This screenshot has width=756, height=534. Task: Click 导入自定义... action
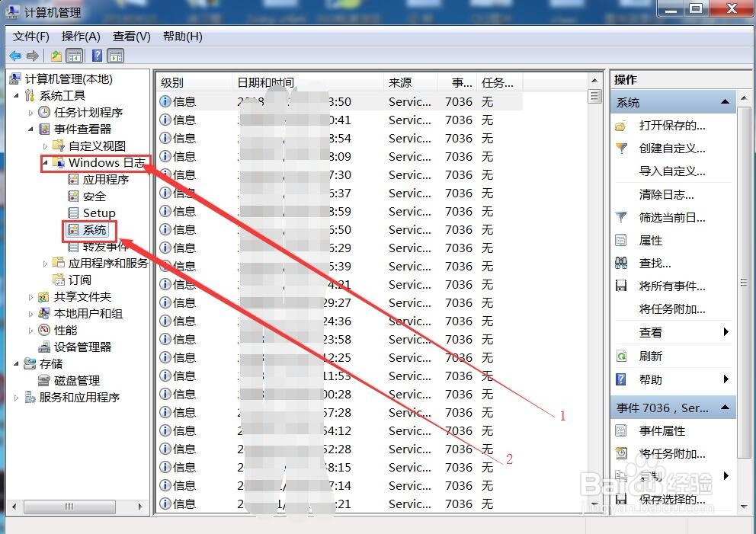pos(672,171)
